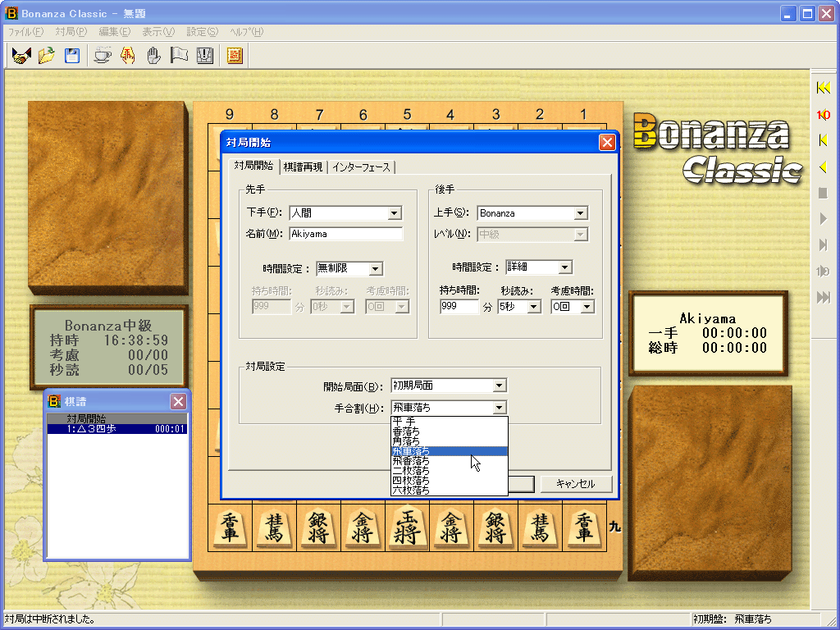Choose 飛香落ち from the handicap list

coord(449,461)
